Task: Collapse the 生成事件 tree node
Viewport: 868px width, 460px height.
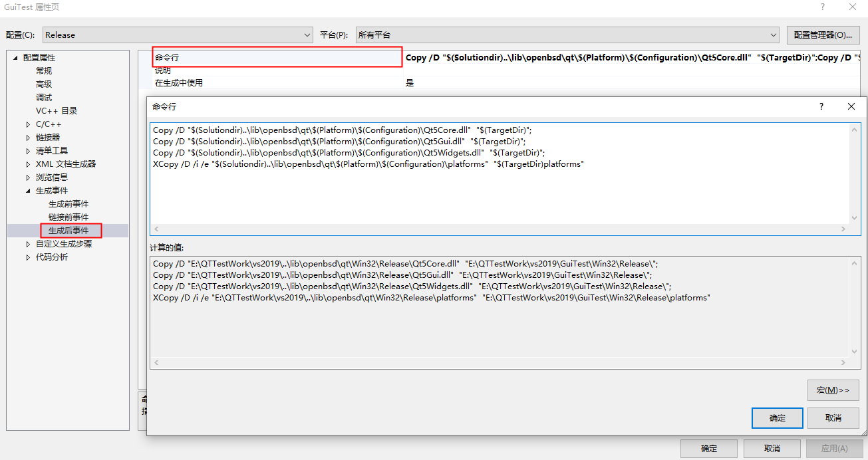Action: tap(28, 191)
